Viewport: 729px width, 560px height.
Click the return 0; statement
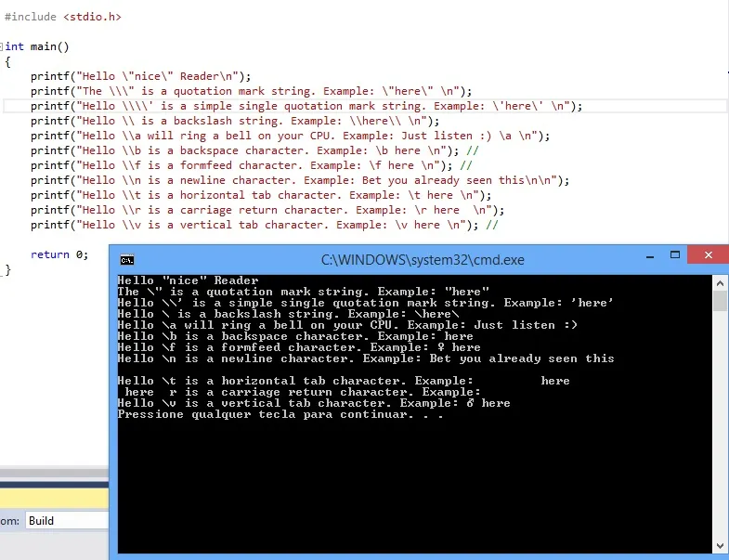59,254
